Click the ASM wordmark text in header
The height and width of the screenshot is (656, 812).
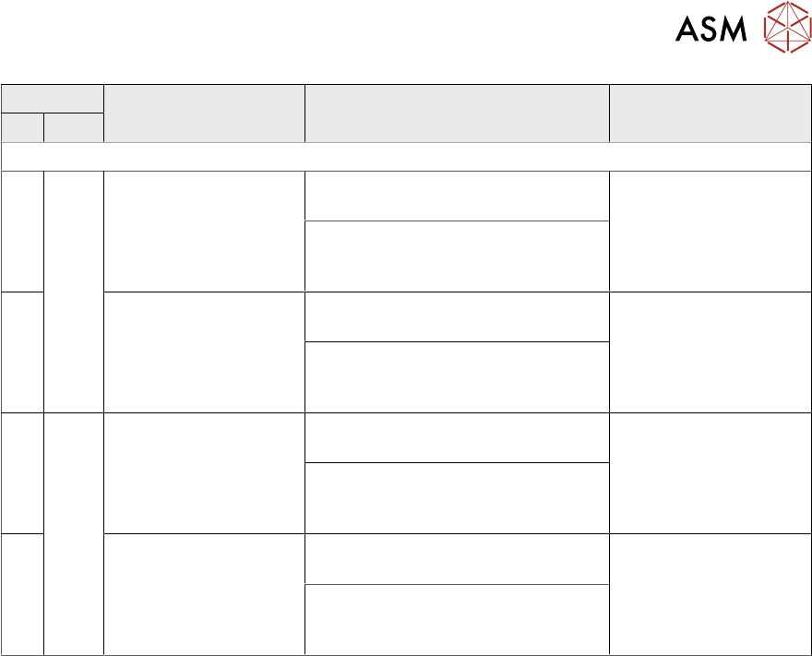click(710, 30)
